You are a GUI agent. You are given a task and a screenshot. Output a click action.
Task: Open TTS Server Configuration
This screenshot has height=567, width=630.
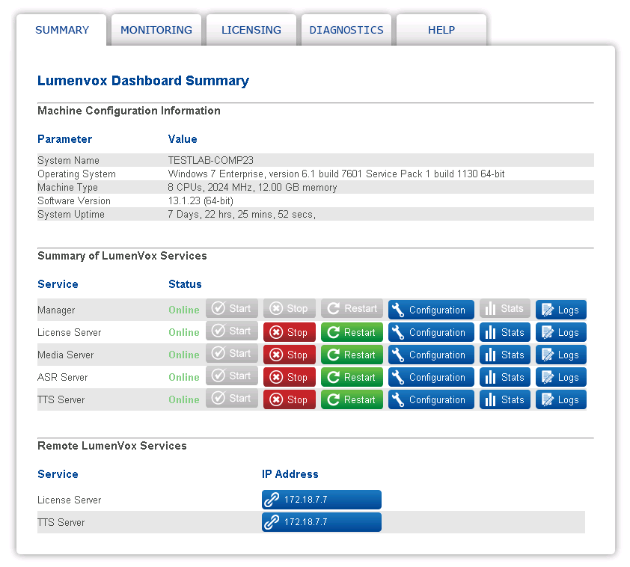pos(431,400)
